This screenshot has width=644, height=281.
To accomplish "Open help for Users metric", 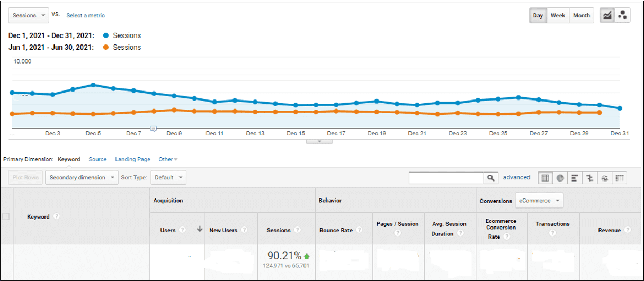I will 183,230.
